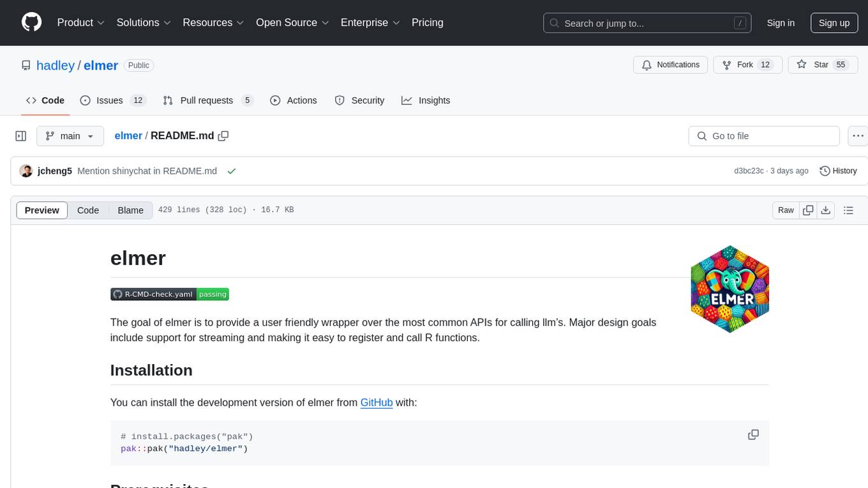Copy raw file contents icon
This screenshot has width=868, height=488.
click(x=808, y=210)
